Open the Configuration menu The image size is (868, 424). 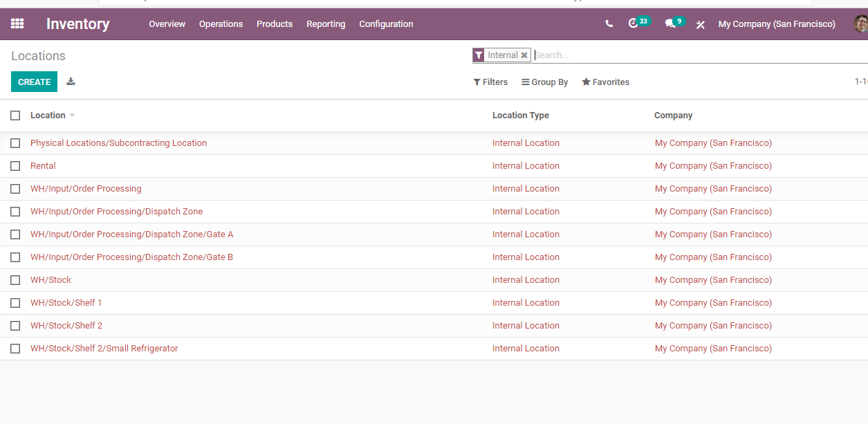click(386, 24)
